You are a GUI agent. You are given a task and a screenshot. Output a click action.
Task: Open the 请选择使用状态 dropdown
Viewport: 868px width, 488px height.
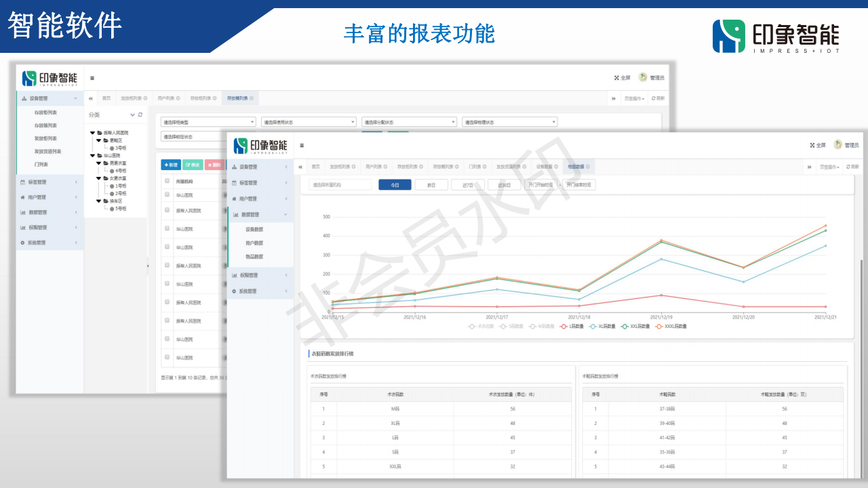click(x=309, y=122)
